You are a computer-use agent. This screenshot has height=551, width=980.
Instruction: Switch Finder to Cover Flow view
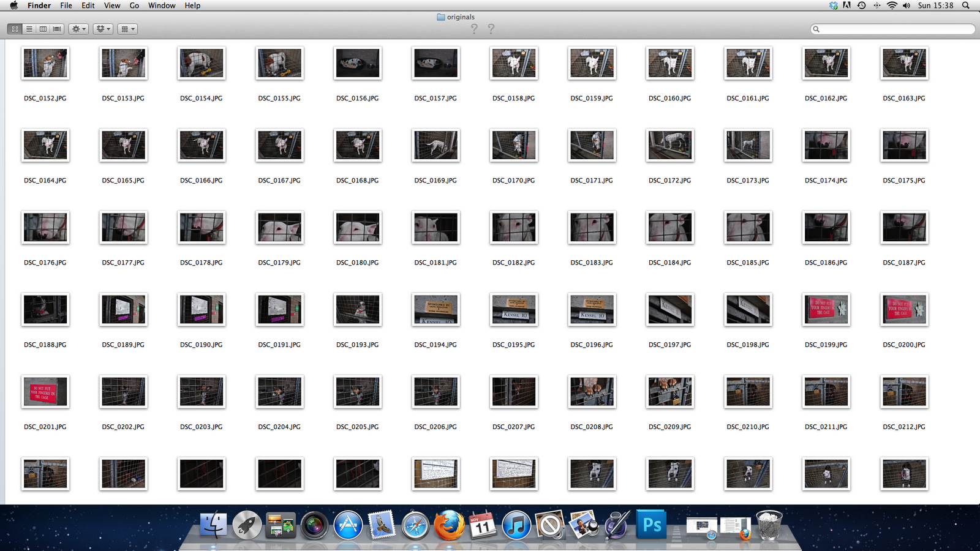tap(56, 28)
